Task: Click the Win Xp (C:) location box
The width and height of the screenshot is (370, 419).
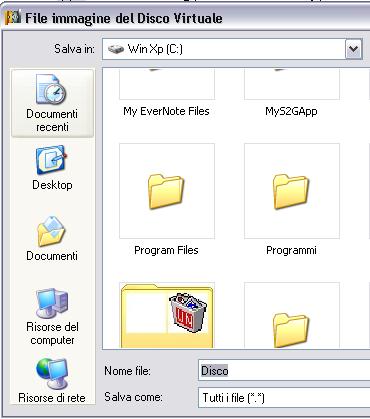Action: coord(232,49)
